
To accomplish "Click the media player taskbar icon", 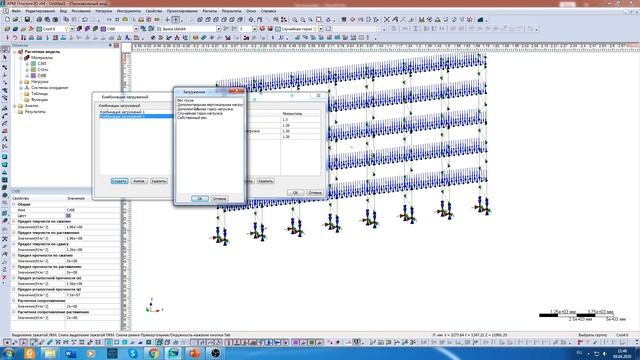I will coord(91,353).
